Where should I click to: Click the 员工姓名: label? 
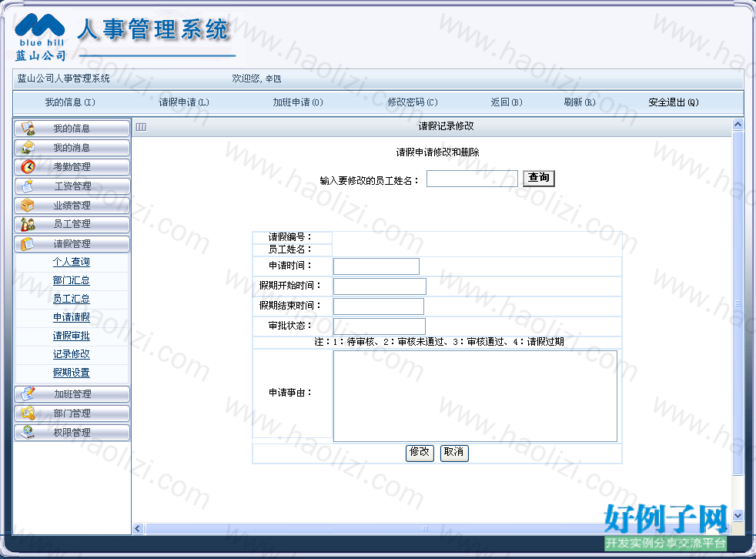289,249
